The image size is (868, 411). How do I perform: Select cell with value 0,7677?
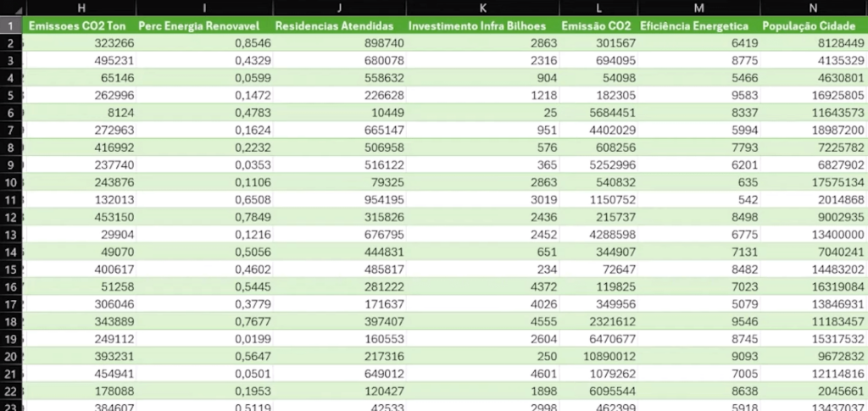(x=204, y=321)
